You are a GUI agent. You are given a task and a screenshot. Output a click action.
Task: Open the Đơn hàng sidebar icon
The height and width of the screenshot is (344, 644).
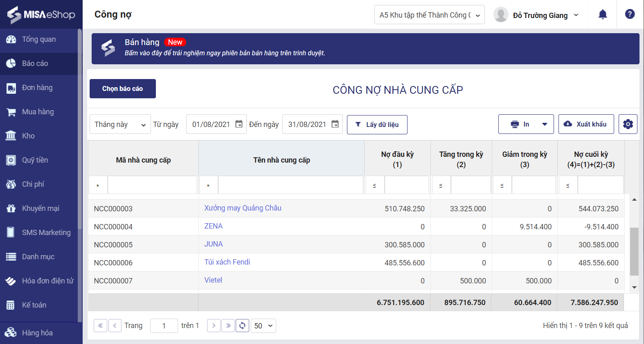(x=11, y=88)
